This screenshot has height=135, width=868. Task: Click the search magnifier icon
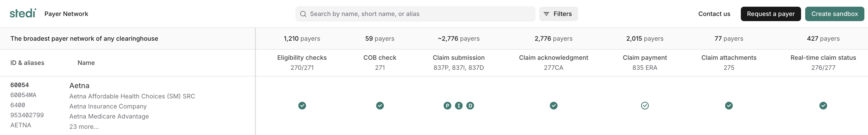pos(303,14)
